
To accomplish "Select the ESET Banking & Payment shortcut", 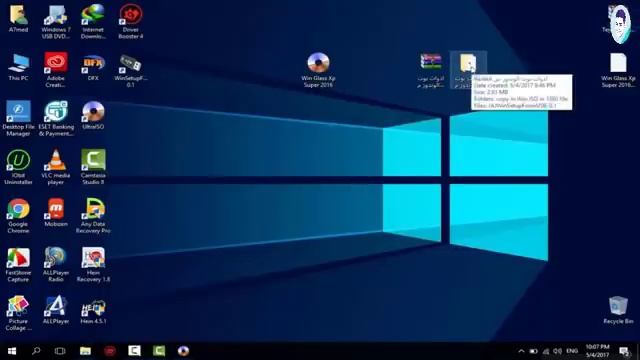I will [56, 111].
